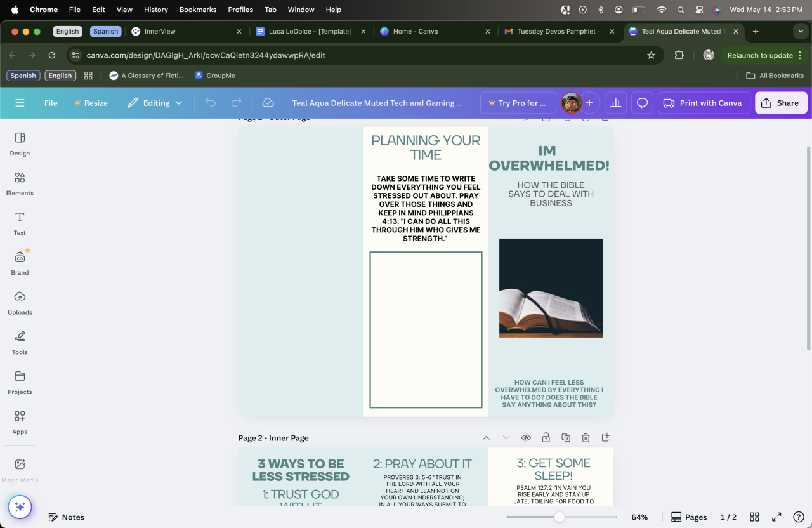Open the Profiles menu in menu bar
This screenshot has height=528, width=812.
pyautogui.click(x=240, y=10)
